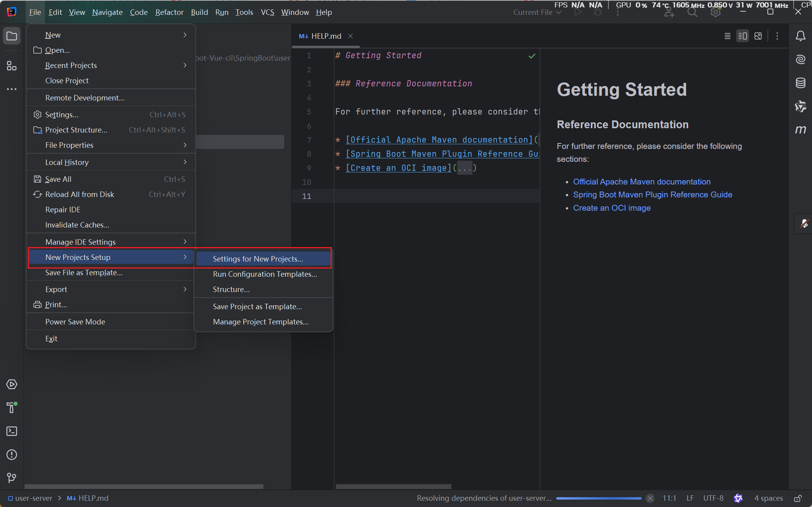The image size is (812, 507).
Task: Click Spring Boot Maven Plugin Reference Guide link
Action: pos(652,195)
